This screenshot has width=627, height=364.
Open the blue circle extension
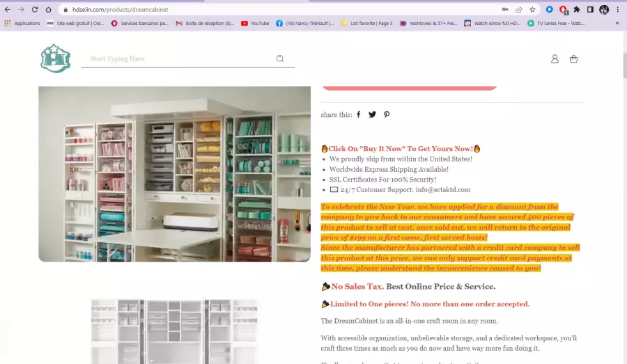coord(550,10)
